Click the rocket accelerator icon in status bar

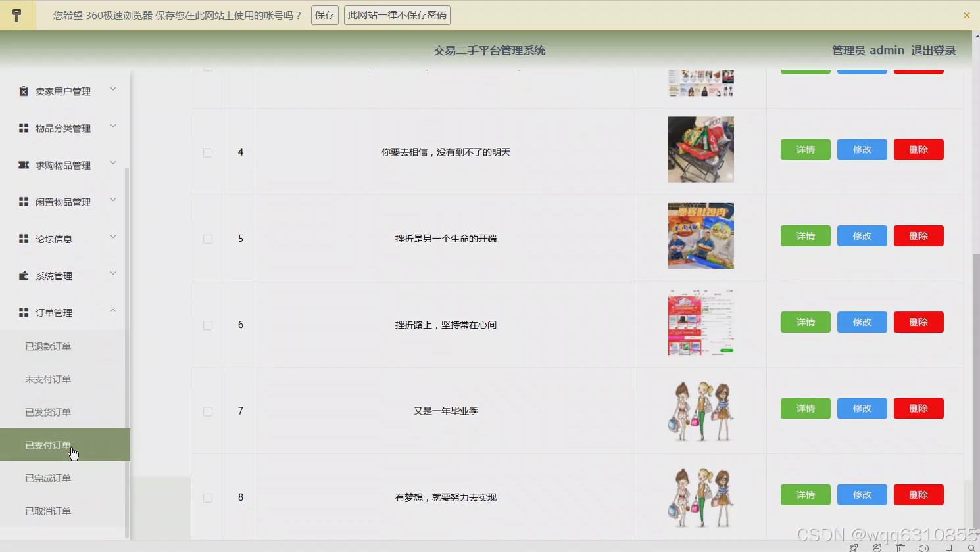click(x=854, y=547)
